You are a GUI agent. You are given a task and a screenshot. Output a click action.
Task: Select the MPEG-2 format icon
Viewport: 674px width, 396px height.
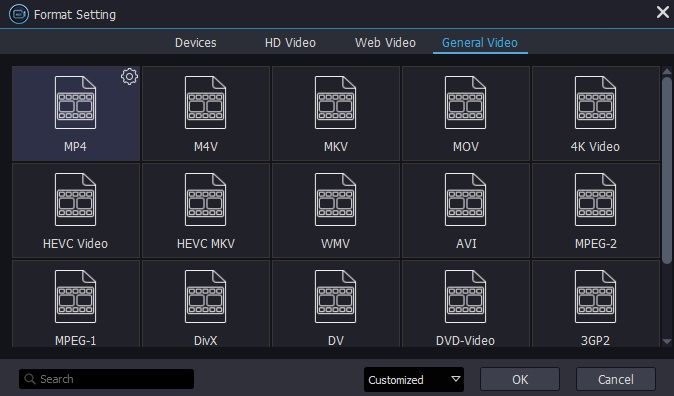[595, 200]
